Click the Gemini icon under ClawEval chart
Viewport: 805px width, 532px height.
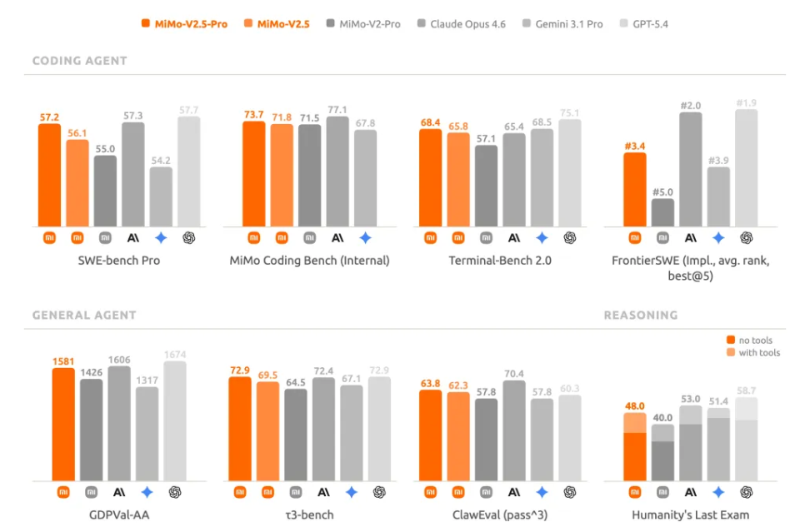(x=542, y=492)
